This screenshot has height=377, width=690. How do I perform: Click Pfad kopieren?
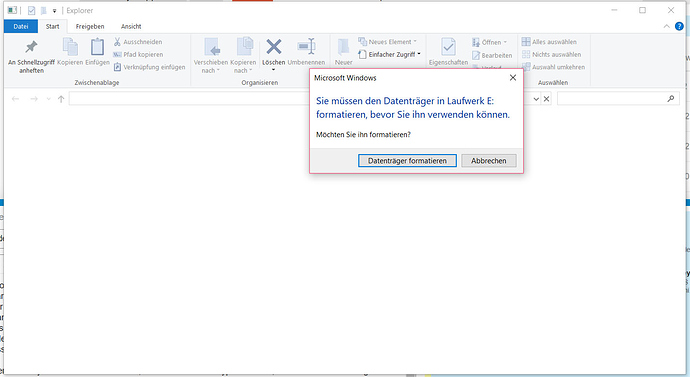(x=138, y=55)
